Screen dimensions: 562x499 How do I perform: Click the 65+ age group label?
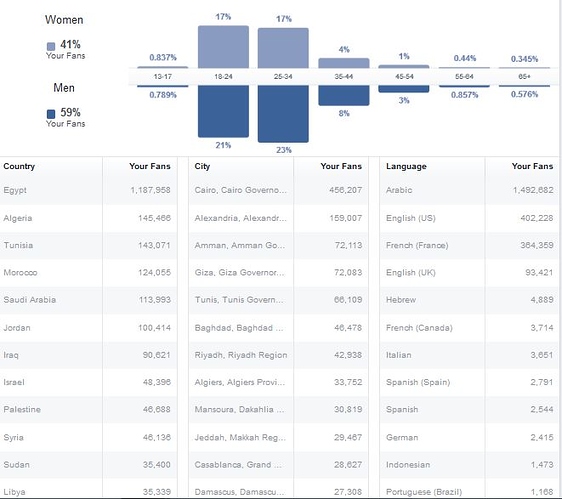pos(524,77)
